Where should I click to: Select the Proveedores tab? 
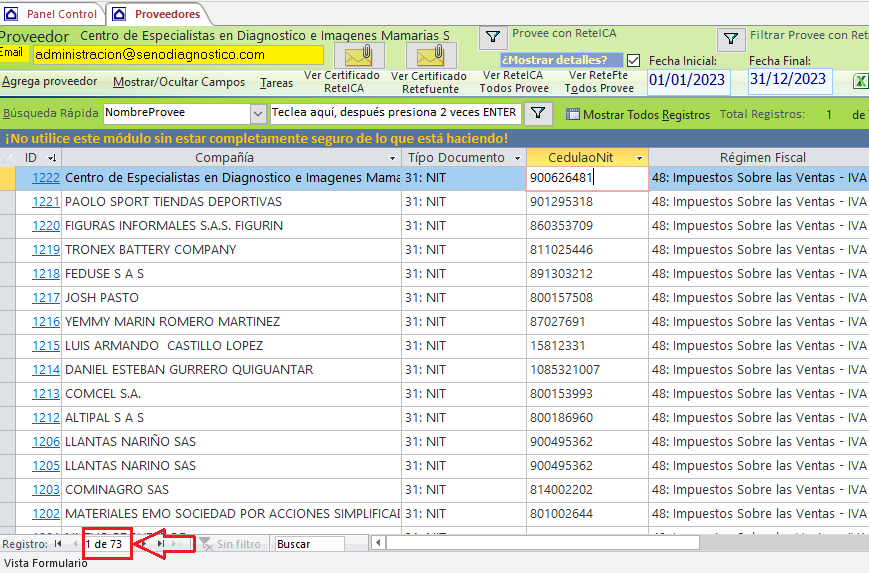156,14
